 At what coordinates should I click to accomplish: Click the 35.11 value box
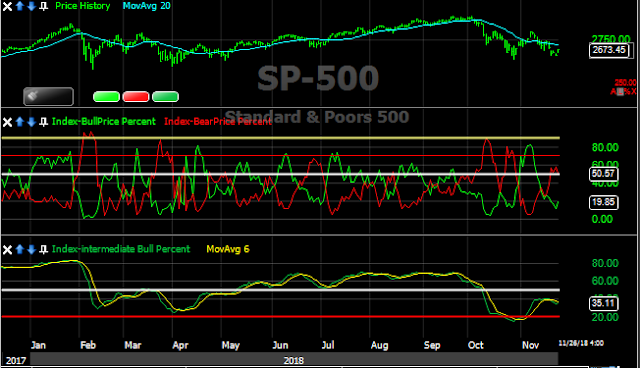(603, 303)
